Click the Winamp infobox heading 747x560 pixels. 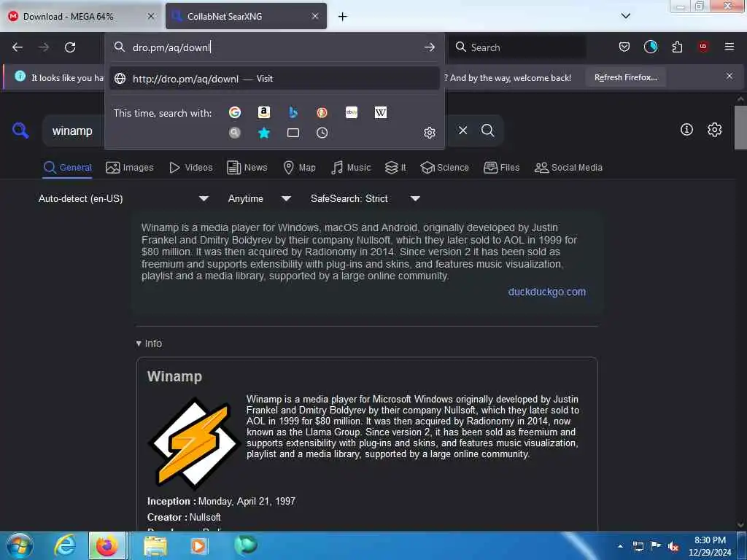point(175,376)
